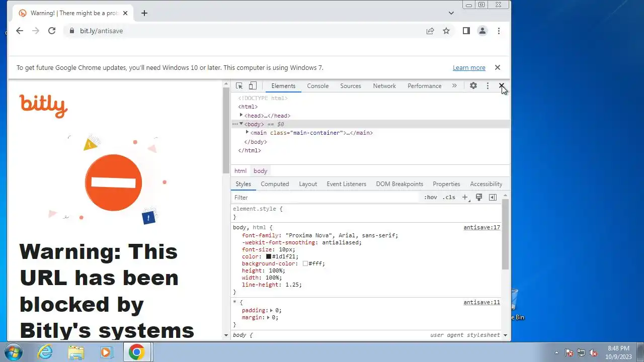
Task: Toggle the .cls element classes panel
Action: click(x=449, y=198)
